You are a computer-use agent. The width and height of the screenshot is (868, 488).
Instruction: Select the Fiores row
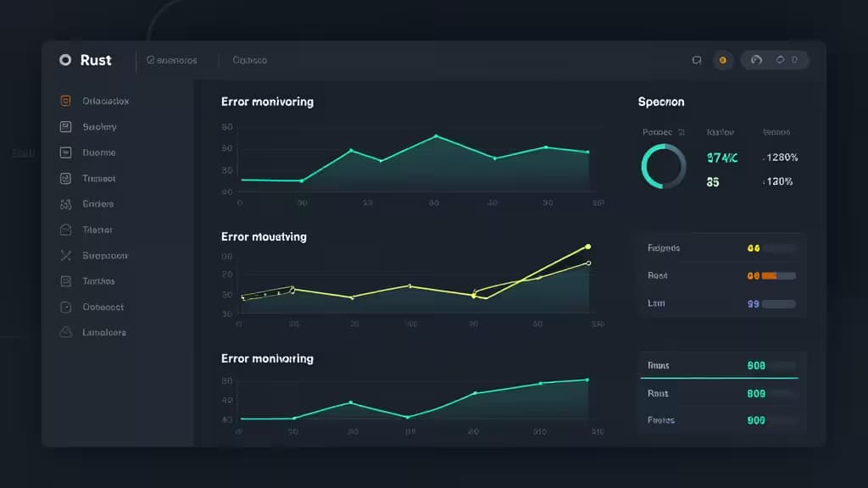pos(720,420)
